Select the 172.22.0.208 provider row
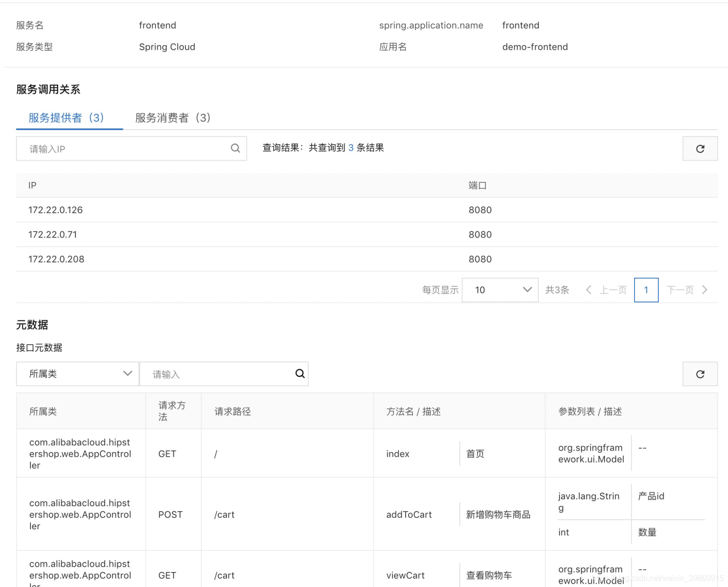The height and width of the screenshot is (587, 728). tap(57, 259)
